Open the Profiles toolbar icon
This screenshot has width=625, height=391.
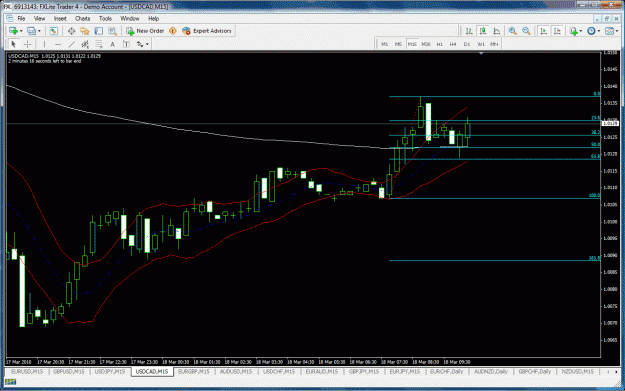pyautogui.click(x=31, y=31)
